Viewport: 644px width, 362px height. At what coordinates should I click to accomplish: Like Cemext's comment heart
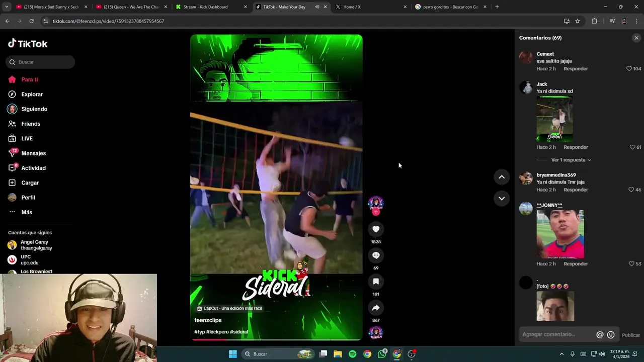point(629,69)
